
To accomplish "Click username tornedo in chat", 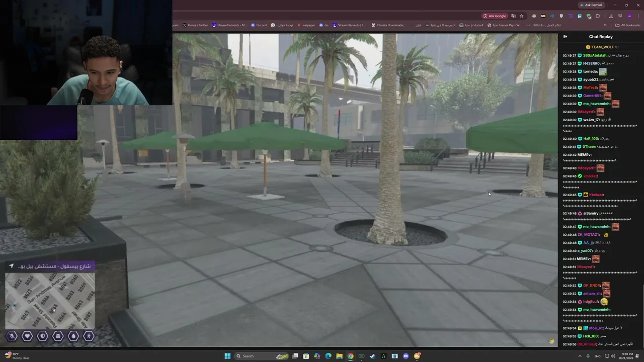I will pos(590,71).
